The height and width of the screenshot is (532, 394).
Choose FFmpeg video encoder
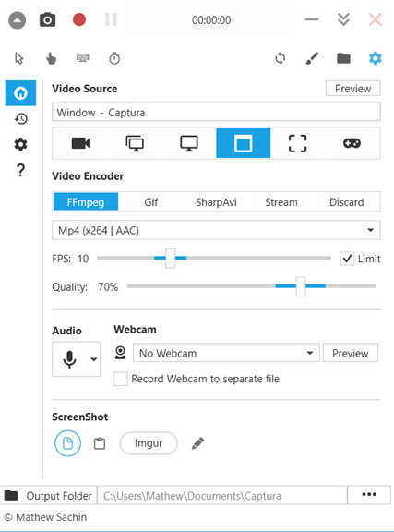86,202
